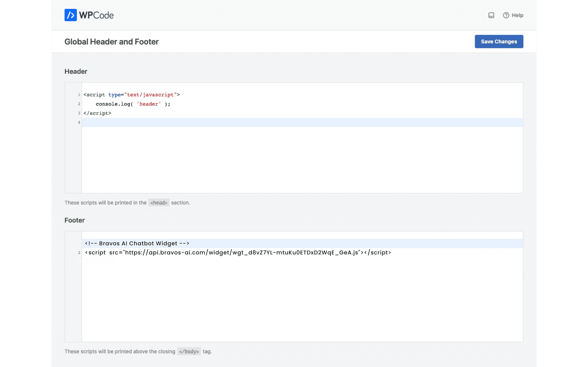This screenshot has height=367, width=588.
Task: Click line number 2 in Footer editor
Action: [x=79, y=253]
